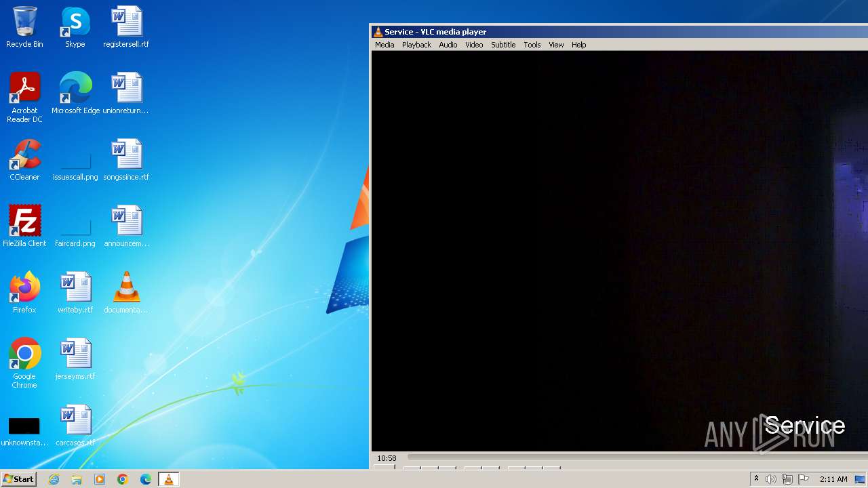
Task: Click the Action Center flag icon
Action: pyautogui.click(x=804, y=479)
